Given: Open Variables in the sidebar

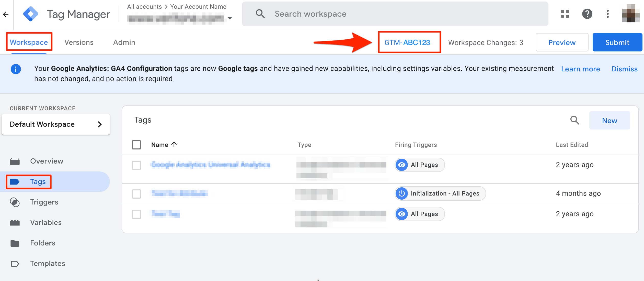Looking at the screenshot, I should (46, 223).
